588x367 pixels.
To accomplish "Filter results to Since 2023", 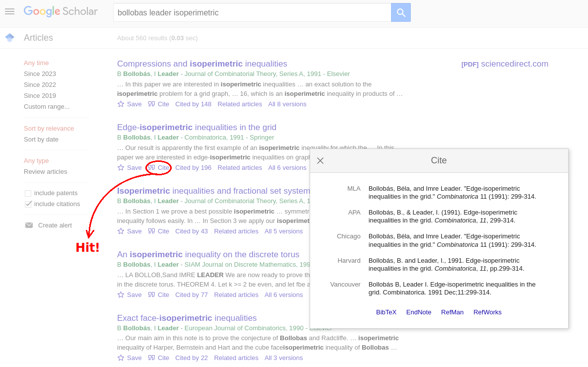I will [x=40, y=74].
